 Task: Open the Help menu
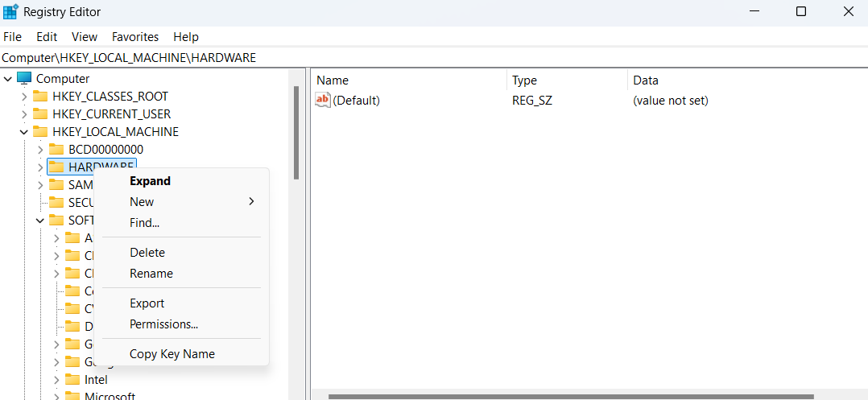pos(186,36)
